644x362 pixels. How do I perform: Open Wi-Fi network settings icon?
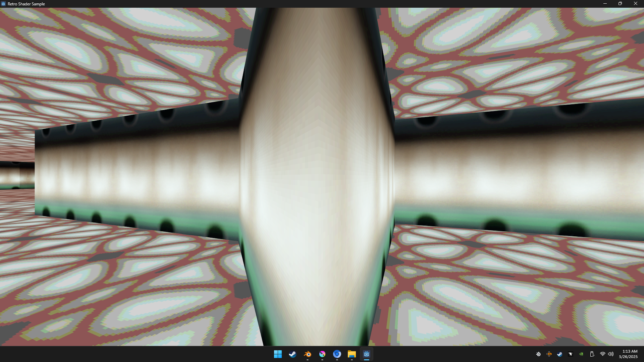(x=603, y=354)
